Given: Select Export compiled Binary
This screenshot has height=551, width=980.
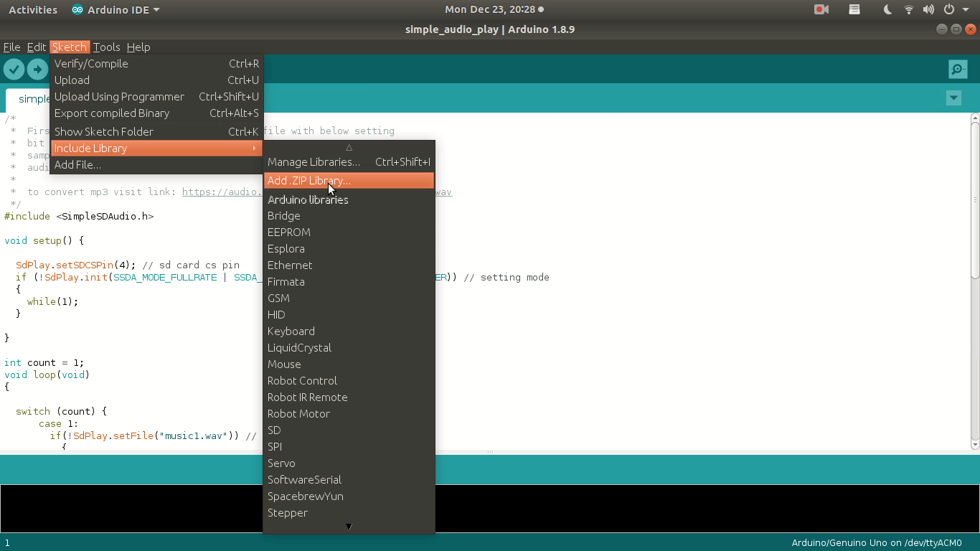Looking at the screenshot, I should coord(156,113).
